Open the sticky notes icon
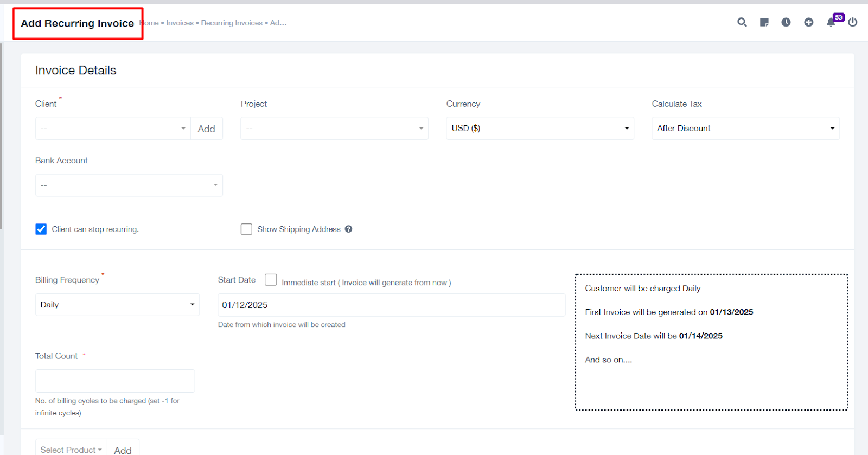The image size is (868, 455). (x=764, y=22)
